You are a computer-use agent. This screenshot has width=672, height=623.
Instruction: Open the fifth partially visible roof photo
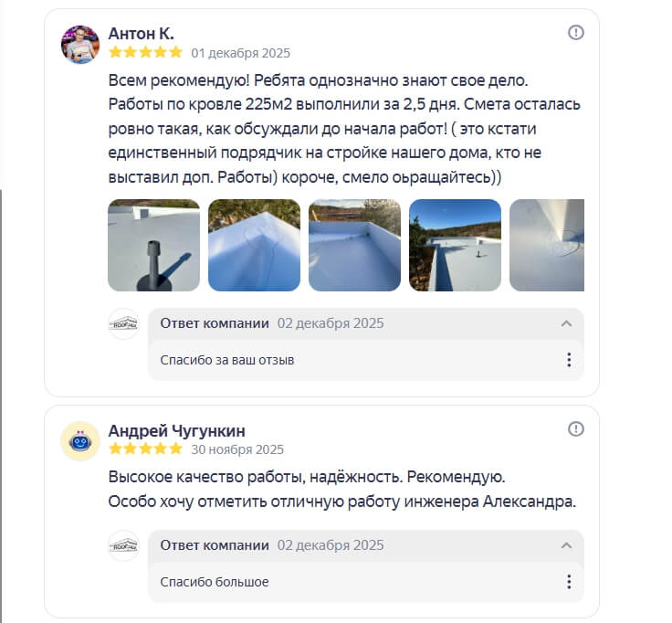point(547,245)
